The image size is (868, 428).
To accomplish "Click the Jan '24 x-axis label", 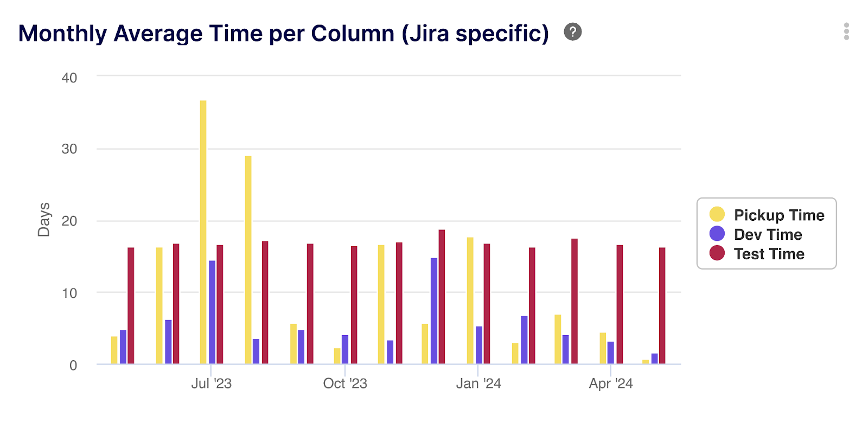I will coord(478,384).
